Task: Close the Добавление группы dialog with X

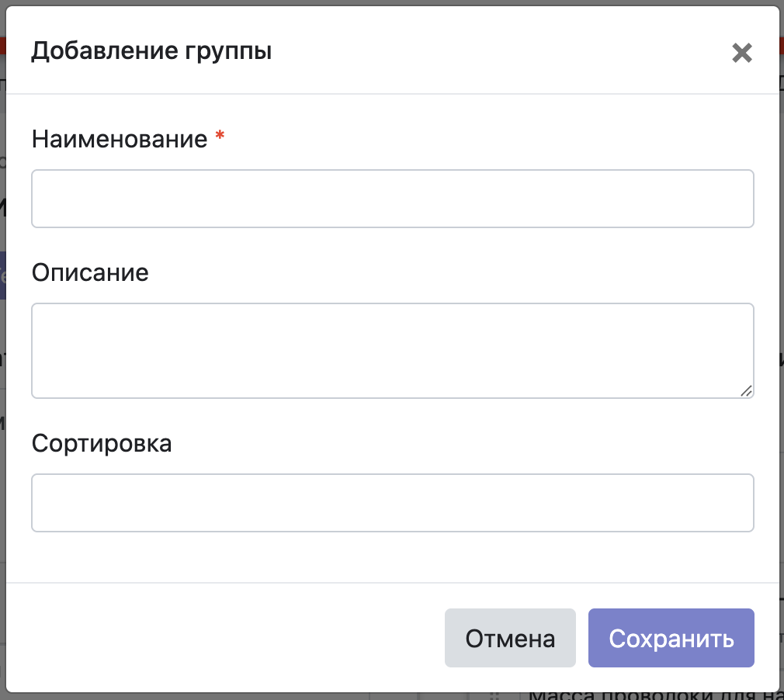Action: (x=742, y=53)
